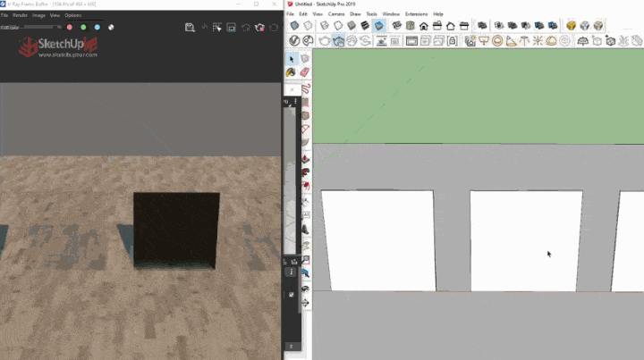Select the Make Component tool icon

[x=305, y=59]
